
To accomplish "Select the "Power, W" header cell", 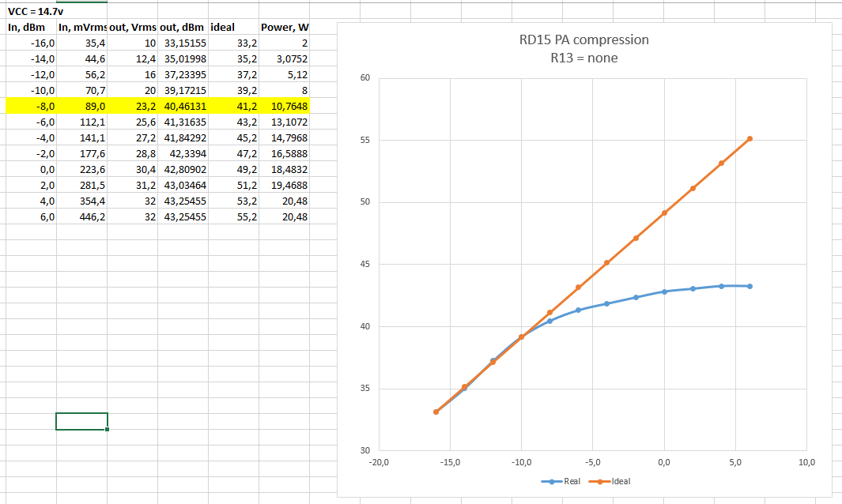I will pos(285,28).
